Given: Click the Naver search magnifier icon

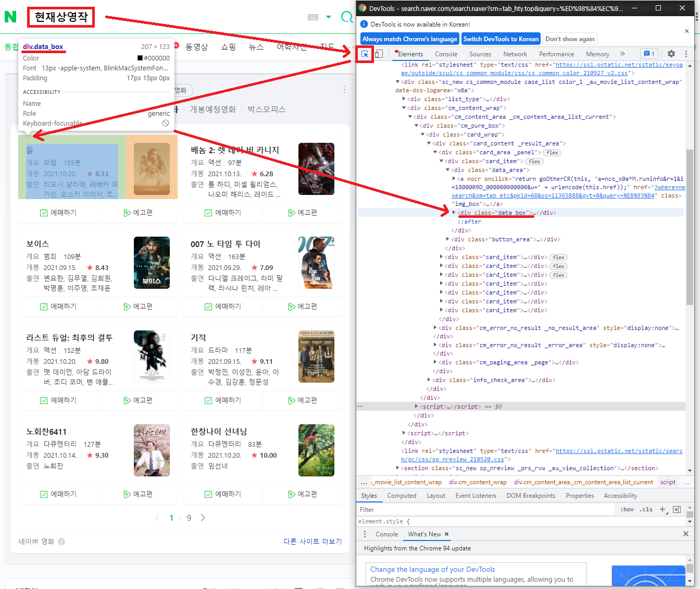Looking at the screenshot, I should tap(347, 17).
